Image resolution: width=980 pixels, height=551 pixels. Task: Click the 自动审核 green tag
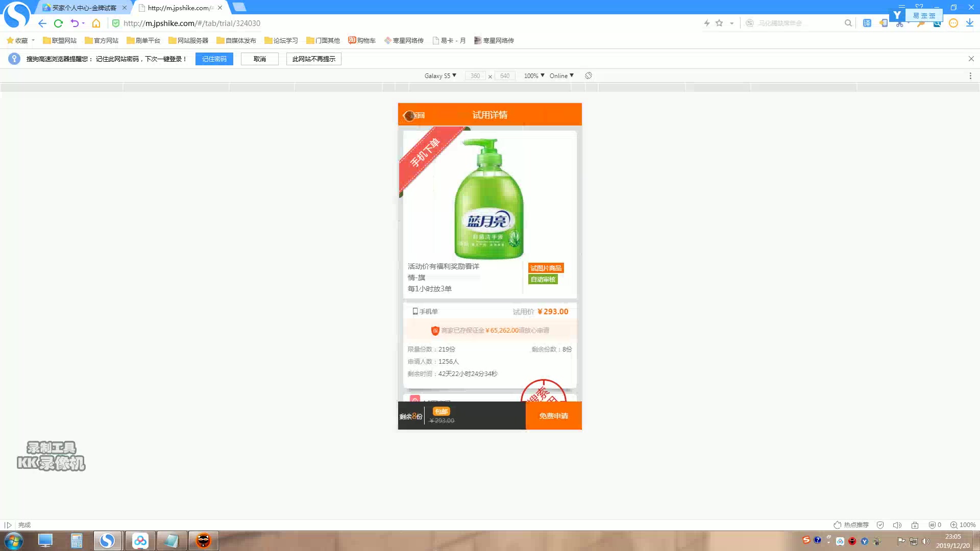click(543, 280)
